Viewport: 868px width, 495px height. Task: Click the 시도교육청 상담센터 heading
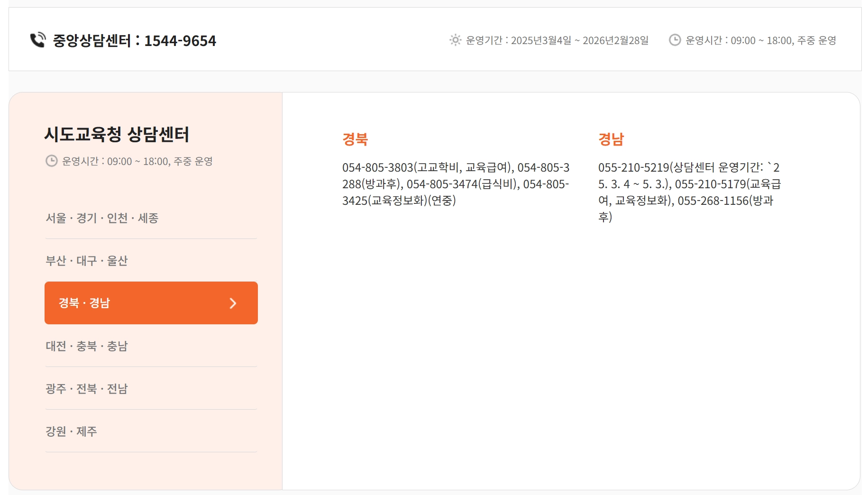(117, 134)
